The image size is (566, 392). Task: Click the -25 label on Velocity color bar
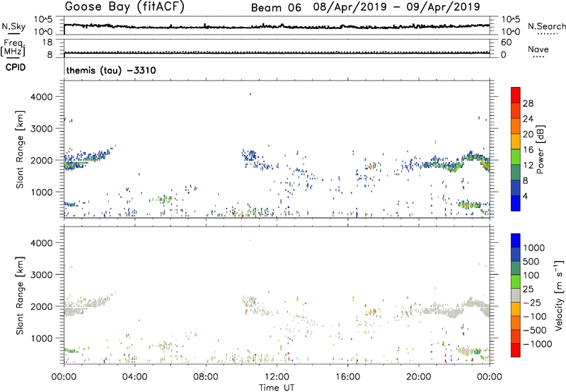point(531,302)
